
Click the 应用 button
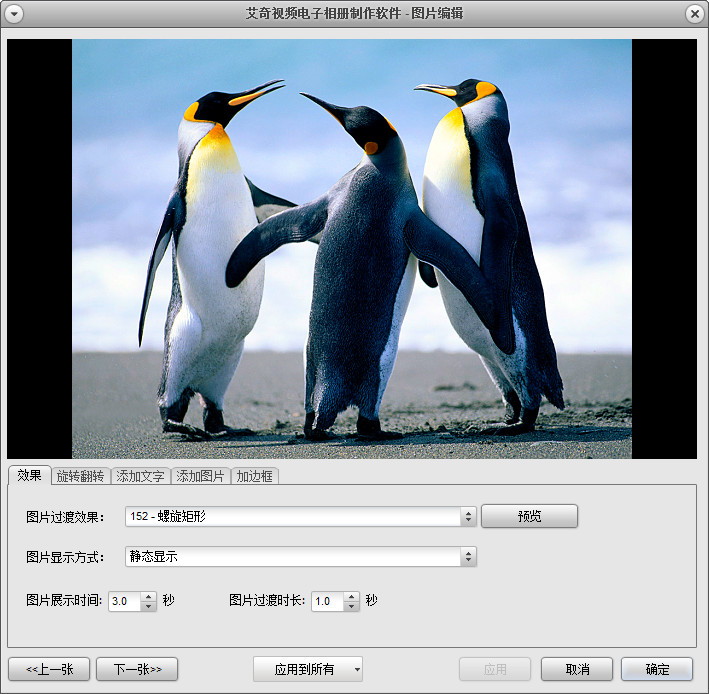pos(495,669)
